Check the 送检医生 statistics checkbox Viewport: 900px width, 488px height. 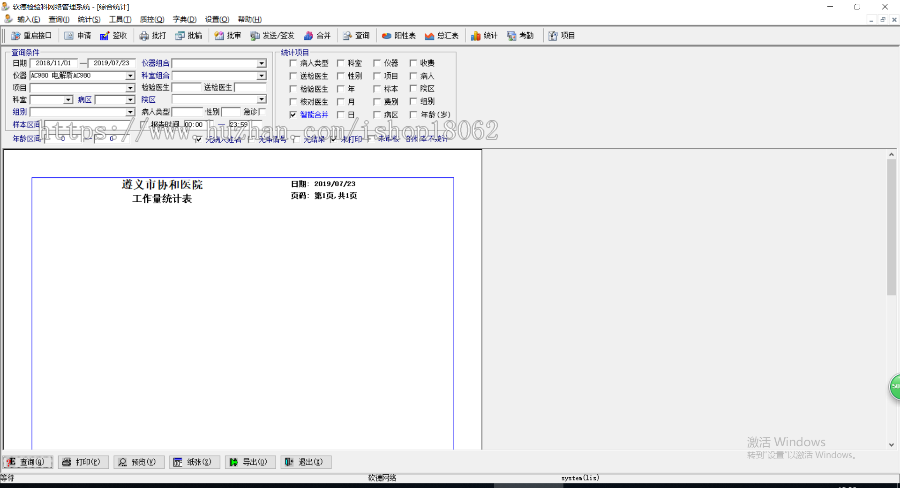pos(293,76)
